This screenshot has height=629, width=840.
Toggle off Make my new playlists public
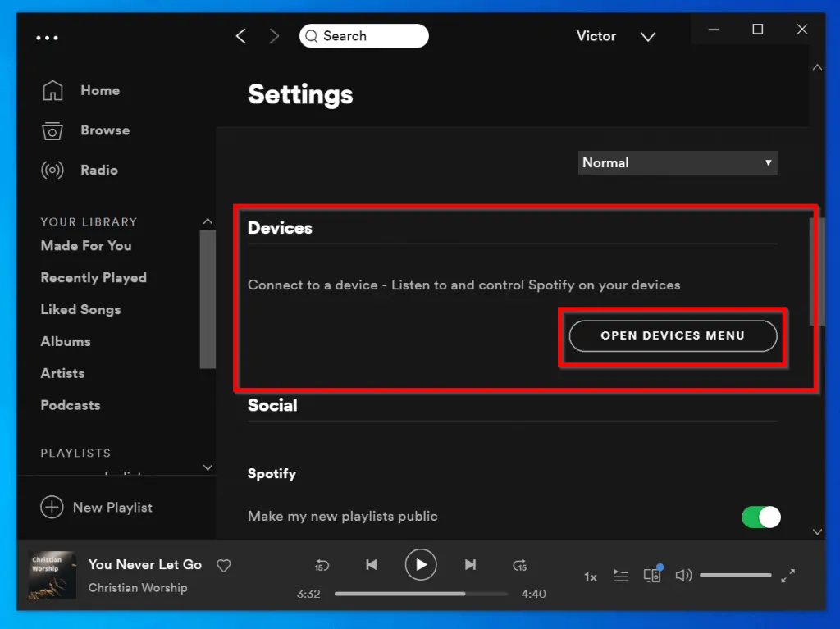(x=760, y=517)
